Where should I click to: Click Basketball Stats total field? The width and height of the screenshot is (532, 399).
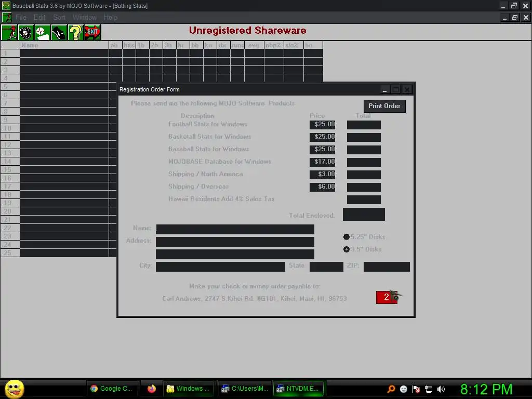coord(364,137)
